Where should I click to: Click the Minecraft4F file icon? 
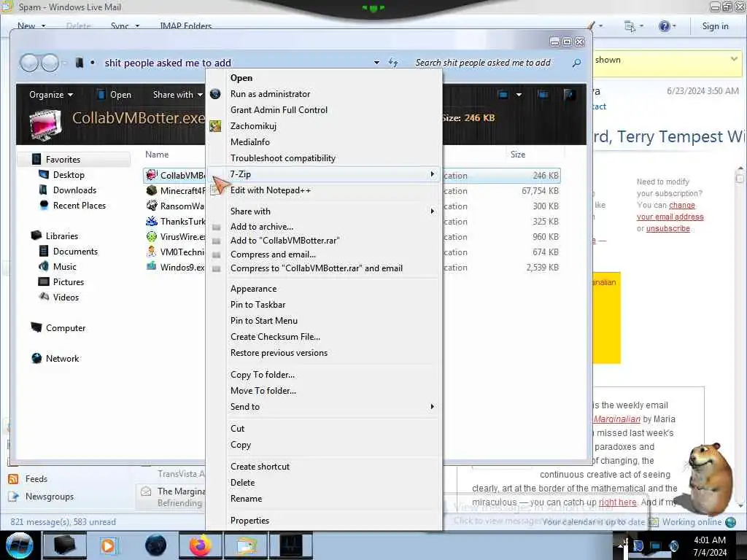pyautogui.click(x=152, y=190)
